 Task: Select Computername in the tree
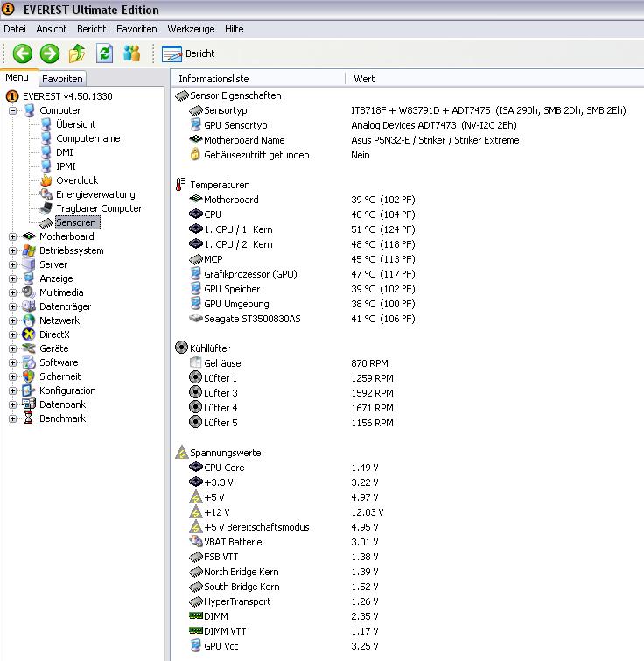pyautogui.click(x=88, y=138)
